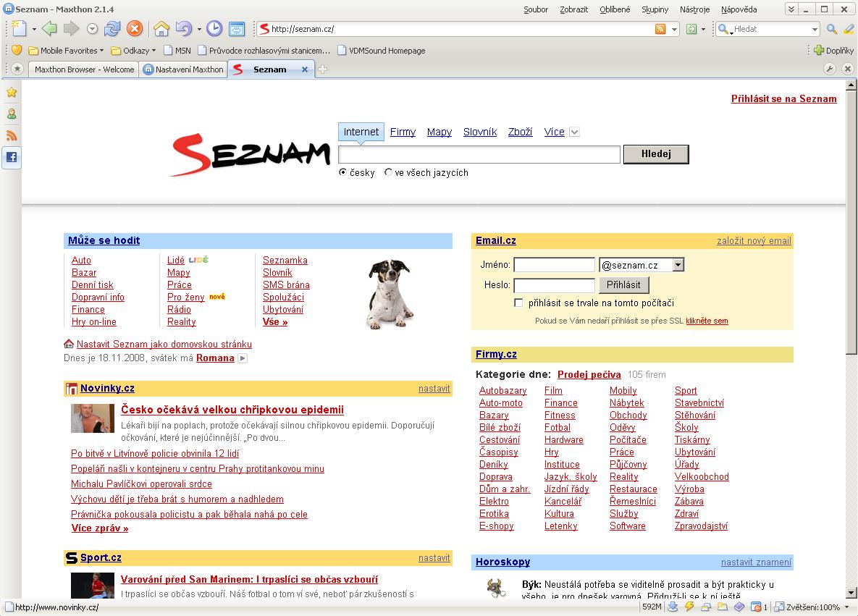Screen dimensions: 858x616
Task: Go to the Home page icon
Action: click(x=161, y=28)
